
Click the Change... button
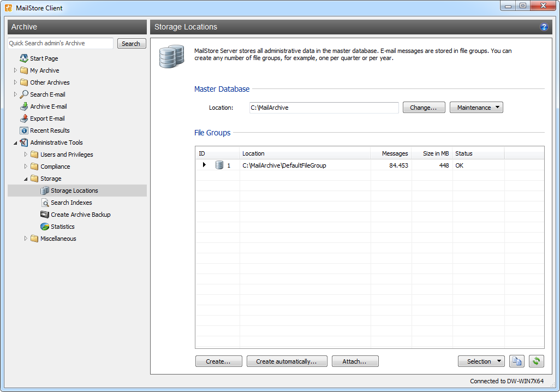pos(424,108)
